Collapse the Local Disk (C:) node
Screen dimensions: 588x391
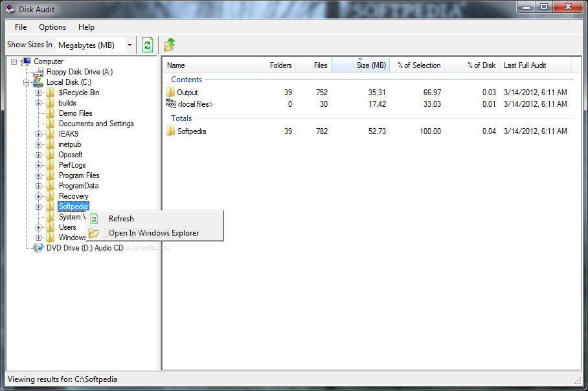pos(27,82)
